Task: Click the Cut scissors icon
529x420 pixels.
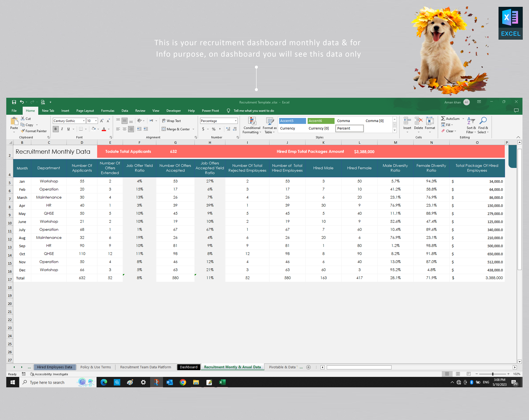Action: pyautogui.click(x=23, y=118)
